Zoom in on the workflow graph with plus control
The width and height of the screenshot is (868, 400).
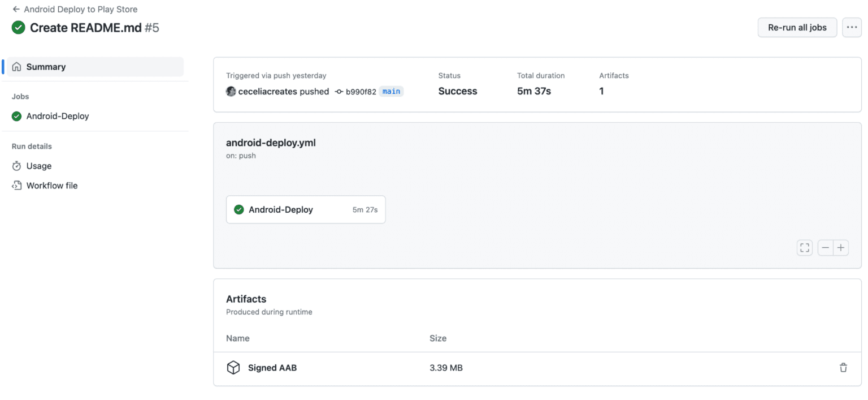841,247
